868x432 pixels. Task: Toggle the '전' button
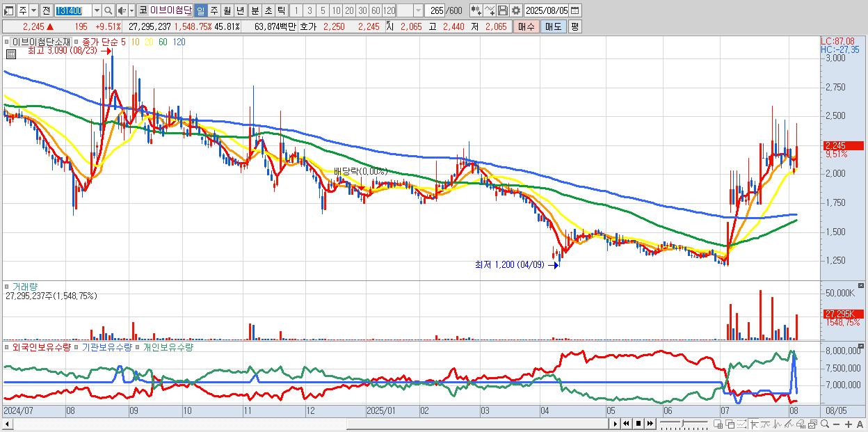click(46, 11)
